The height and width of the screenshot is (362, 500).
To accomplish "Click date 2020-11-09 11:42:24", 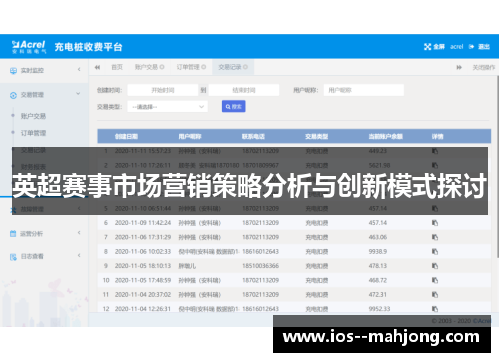I will point(143,223).
